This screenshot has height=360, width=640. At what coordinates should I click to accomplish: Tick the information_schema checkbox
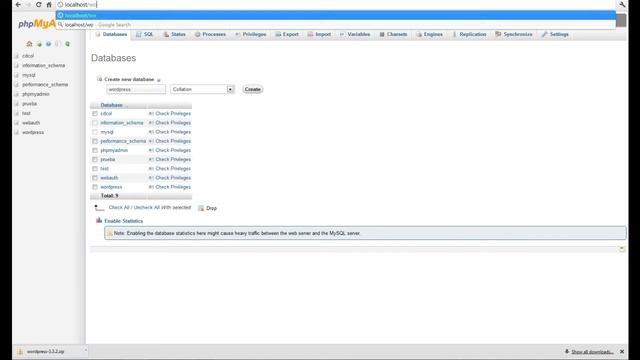(95, 123)
